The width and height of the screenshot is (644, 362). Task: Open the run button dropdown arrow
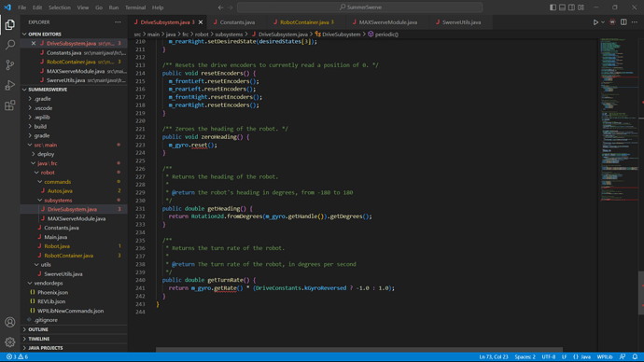(603, 22)
